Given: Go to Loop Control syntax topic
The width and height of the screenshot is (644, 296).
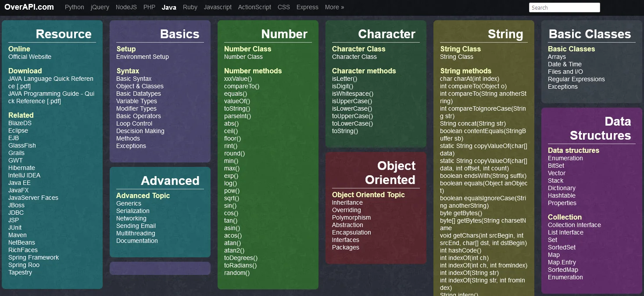Looking at the screenshot, I should (x=134, y=123).
